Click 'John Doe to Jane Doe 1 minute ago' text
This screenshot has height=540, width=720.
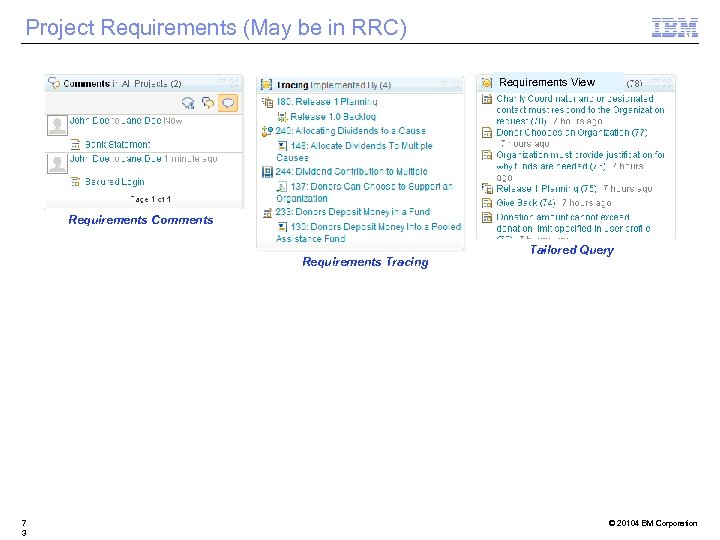[x=143, y=159]
